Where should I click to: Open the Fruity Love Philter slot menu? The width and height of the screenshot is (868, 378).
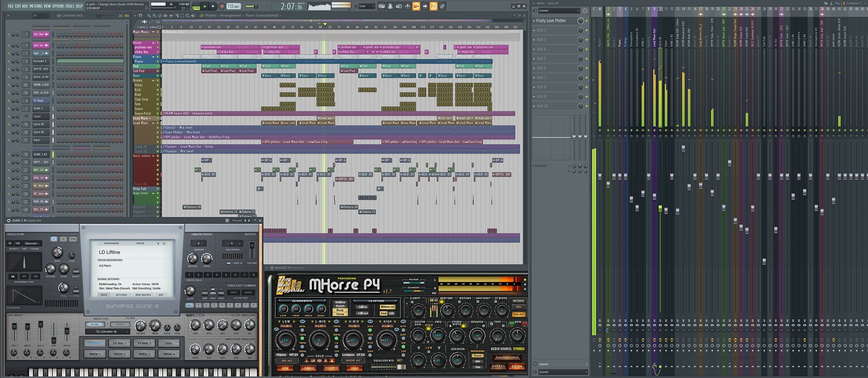click(x=534, y=21)
